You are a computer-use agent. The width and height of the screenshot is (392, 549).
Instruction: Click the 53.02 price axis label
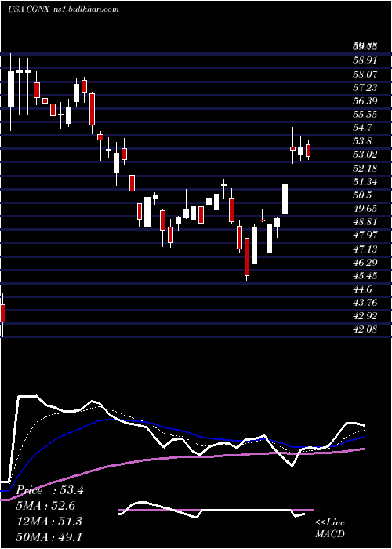[x=365, y=155]
